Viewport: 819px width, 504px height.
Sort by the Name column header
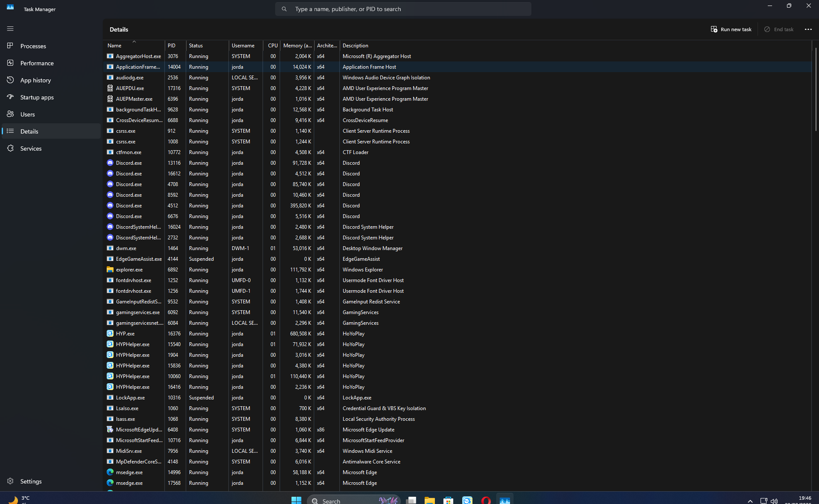134,46
